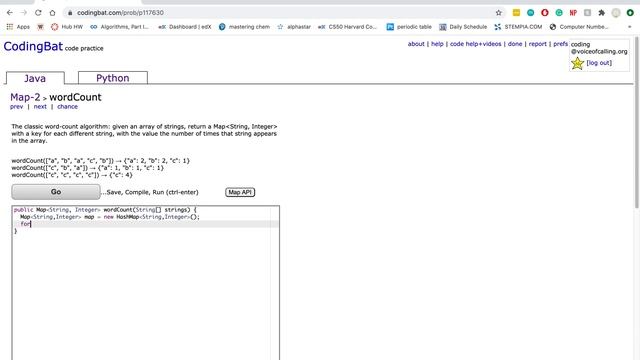The image size is (640, 360).
Task: Open the Daily Schedule bookmark
Action: point(463,27)
